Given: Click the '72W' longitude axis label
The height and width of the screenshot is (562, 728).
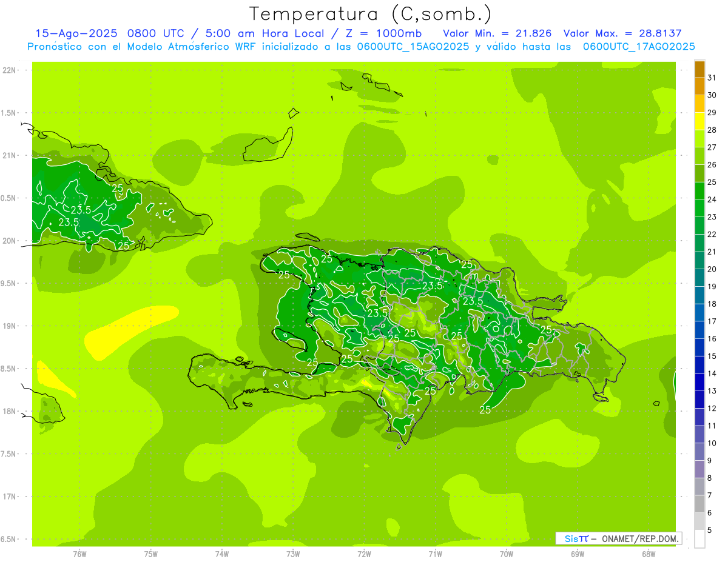Looking at the screenshot, I should click(364, 554).
